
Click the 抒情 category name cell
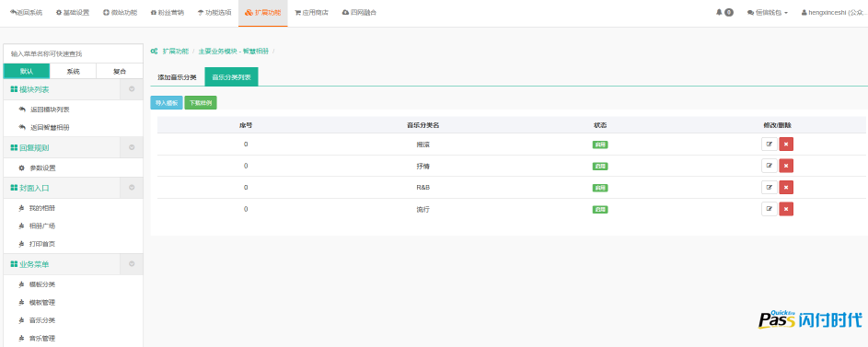(423, 166)
